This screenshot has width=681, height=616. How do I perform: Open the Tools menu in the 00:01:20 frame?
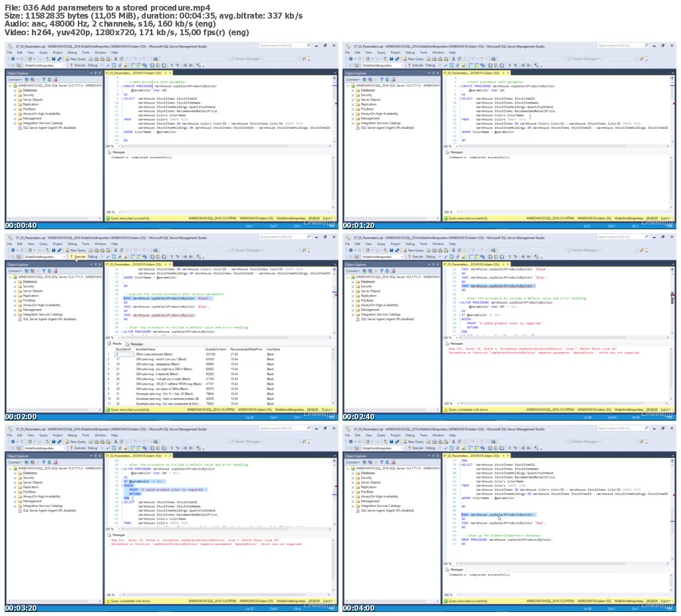(424, 52)
